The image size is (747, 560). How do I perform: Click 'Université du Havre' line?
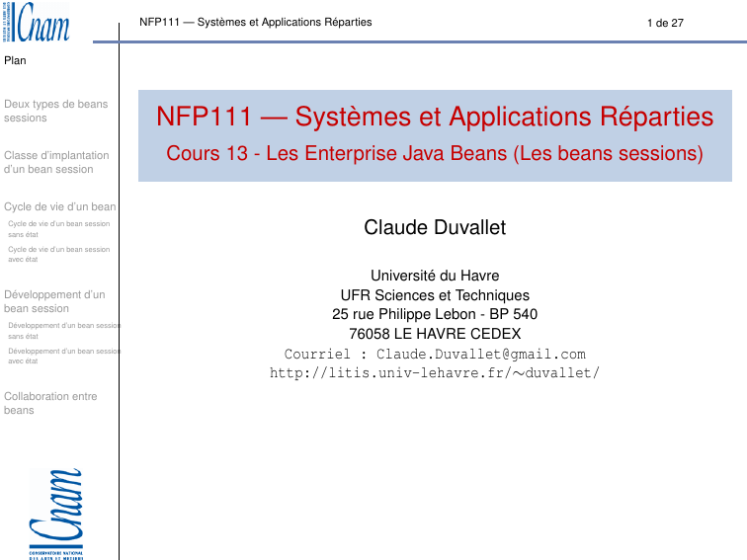point(435,276)
